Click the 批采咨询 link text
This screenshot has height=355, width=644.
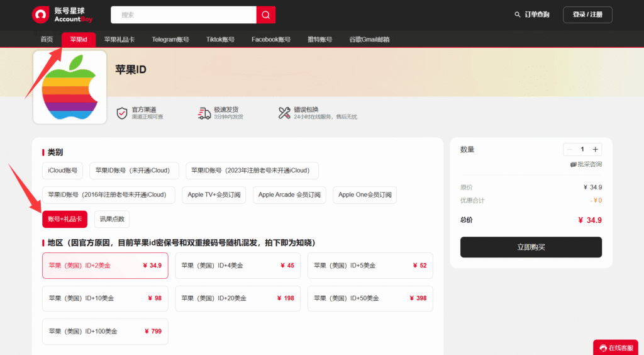pos(589,164)
